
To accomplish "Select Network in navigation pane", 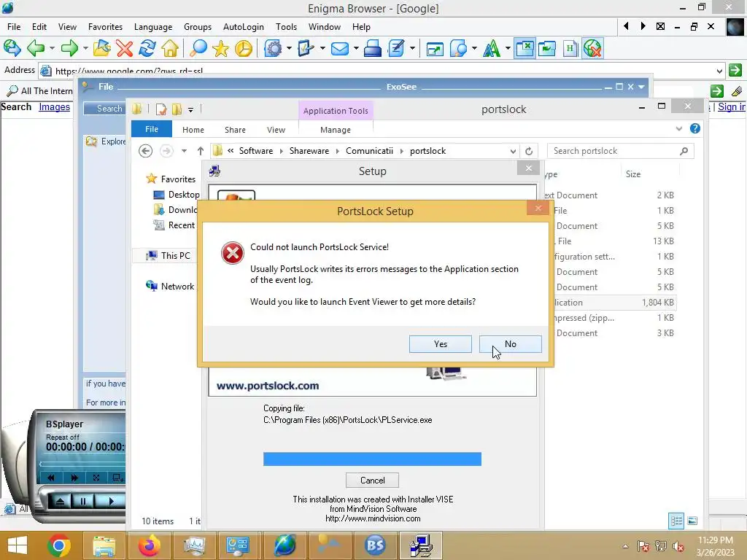I will coord(170,286).
